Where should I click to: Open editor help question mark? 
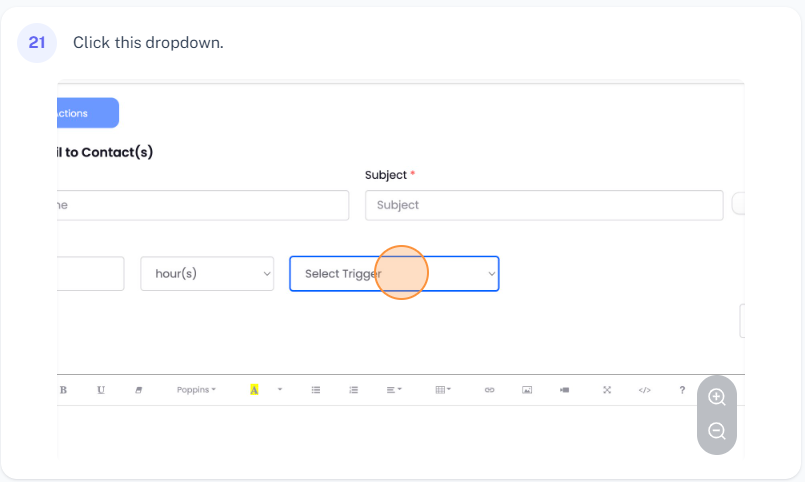(x=682, y=390)
